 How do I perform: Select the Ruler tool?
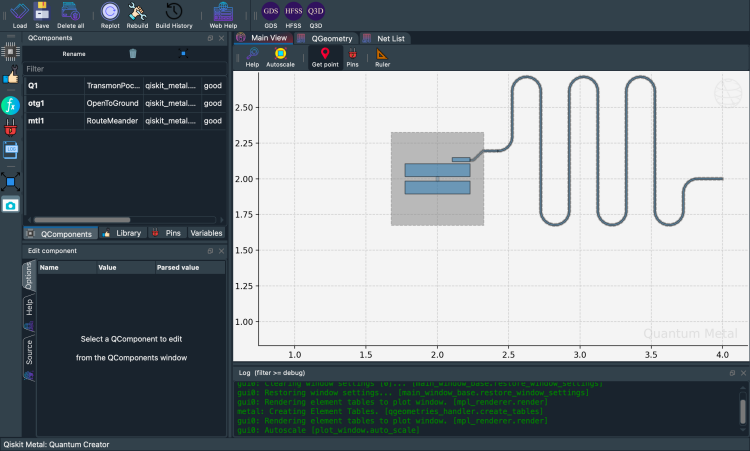point(382,57)
